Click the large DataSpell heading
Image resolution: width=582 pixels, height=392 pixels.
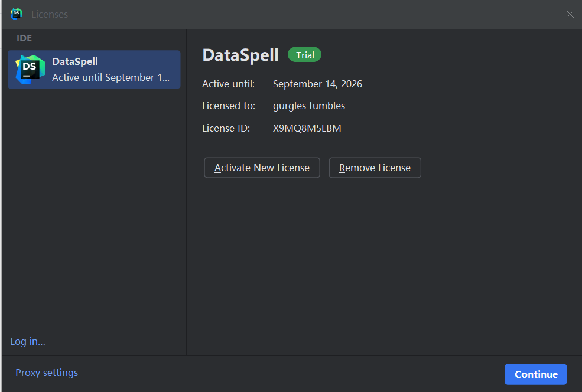[x=240, y=55]
